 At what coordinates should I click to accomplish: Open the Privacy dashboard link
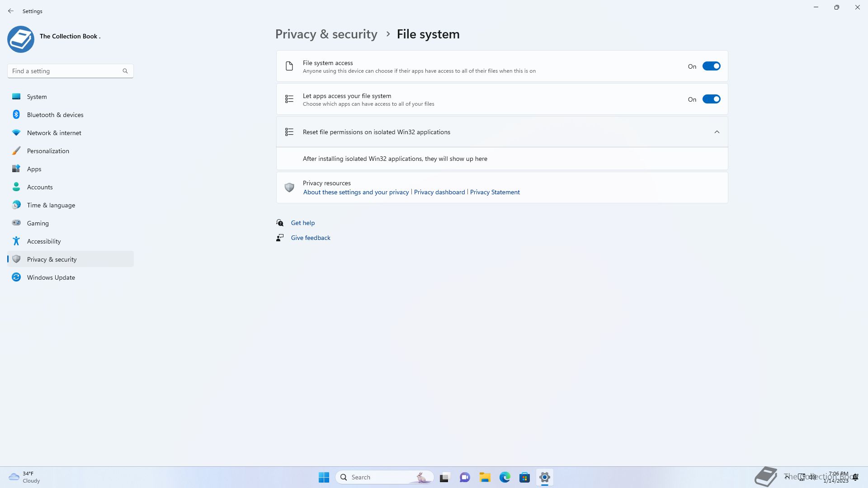pos(439,192)
